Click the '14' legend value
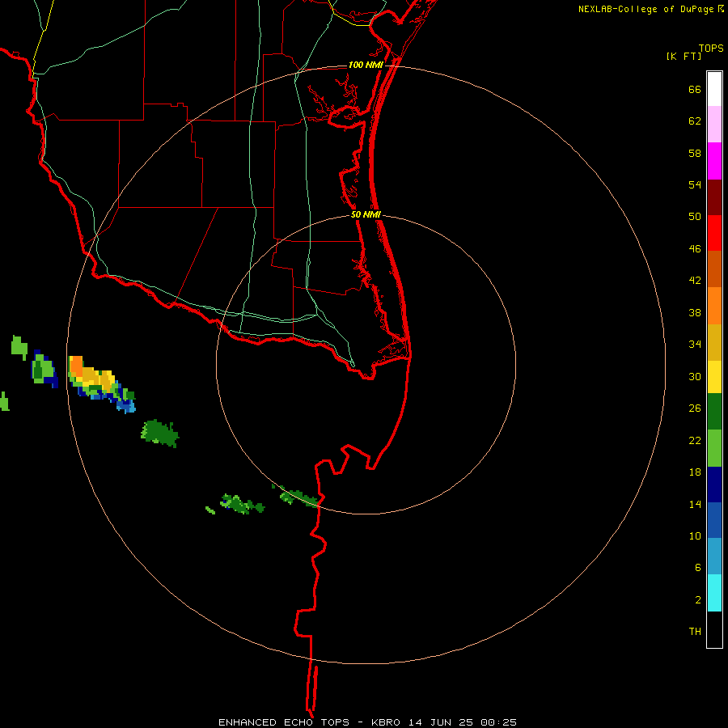 (x=695, y=504)
